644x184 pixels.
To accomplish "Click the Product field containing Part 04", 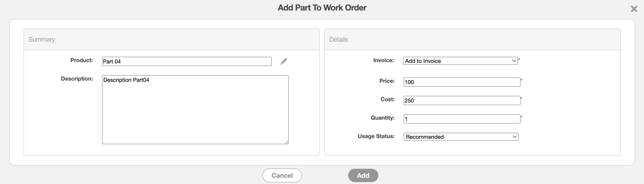I will [x=187, y=62].
